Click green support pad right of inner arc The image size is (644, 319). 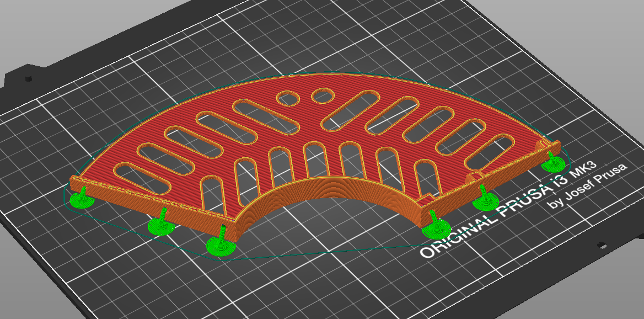(x=436, y=231)
